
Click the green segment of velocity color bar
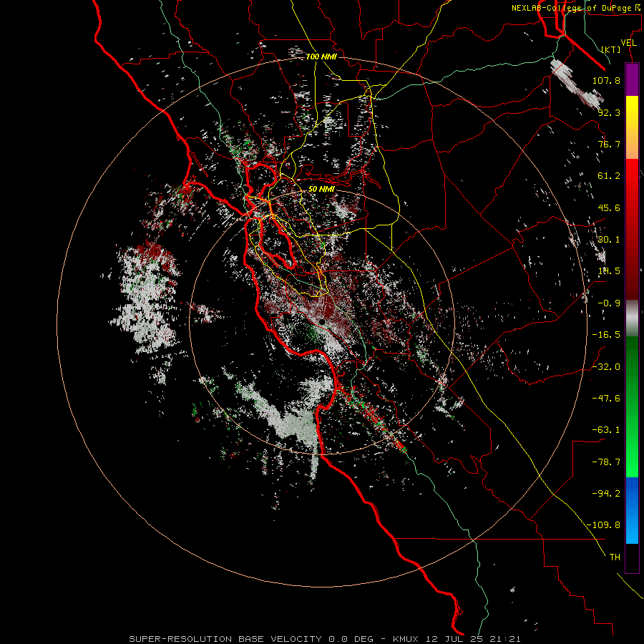pyautogui.click(x=632, y=406)
